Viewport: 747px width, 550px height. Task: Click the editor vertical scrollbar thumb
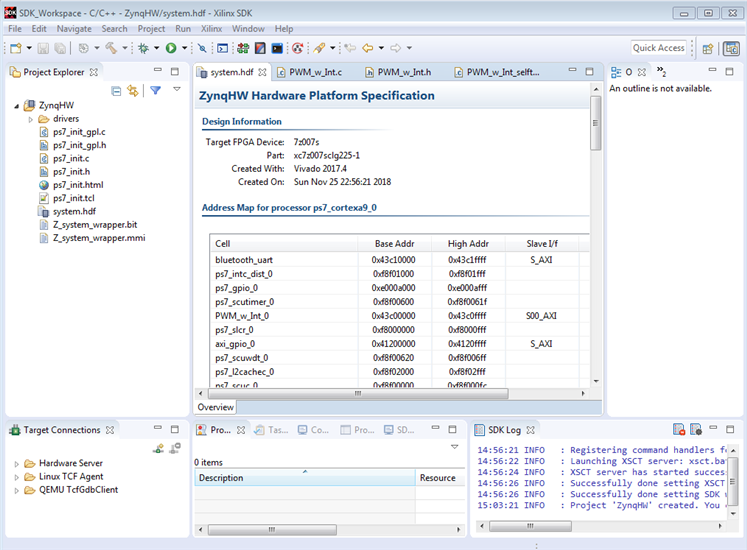596,123
